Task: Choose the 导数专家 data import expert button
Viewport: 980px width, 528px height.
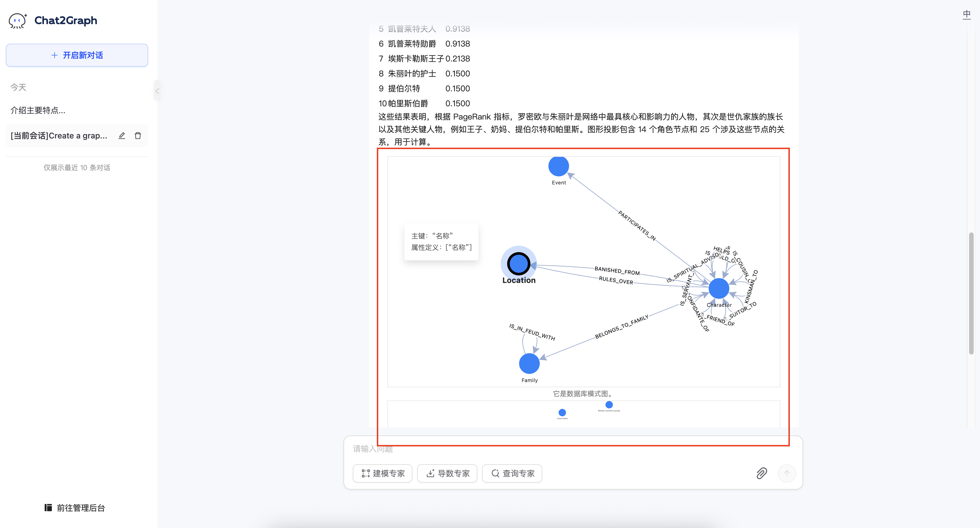Action: pos(447,474)
